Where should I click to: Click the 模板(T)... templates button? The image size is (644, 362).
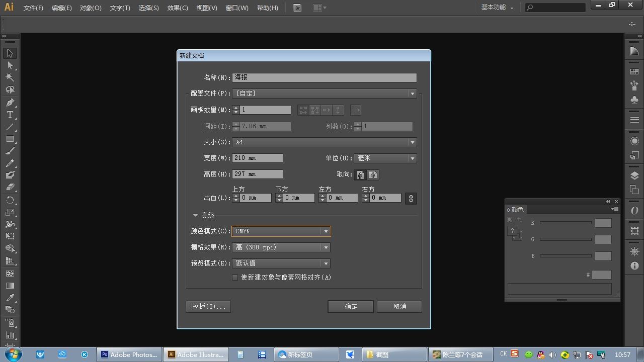[x=208, y=307]
